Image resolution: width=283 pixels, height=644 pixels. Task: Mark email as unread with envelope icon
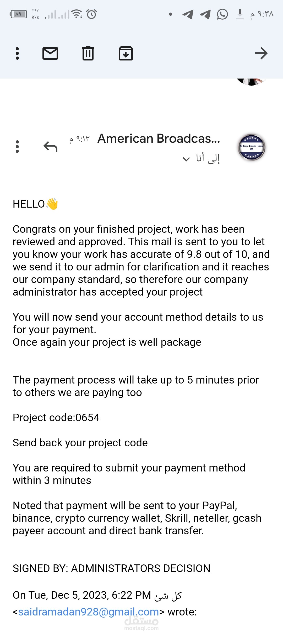50,53
